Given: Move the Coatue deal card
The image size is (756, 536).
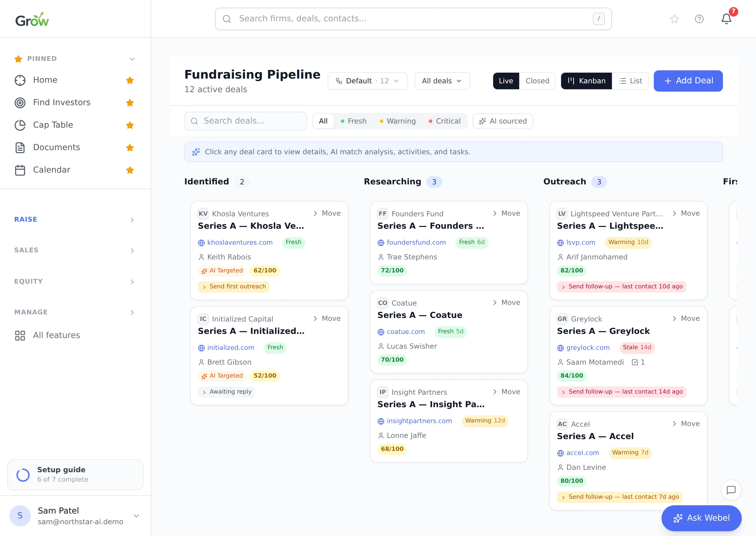Looking at the screenshot, I should tap(506, 303).
